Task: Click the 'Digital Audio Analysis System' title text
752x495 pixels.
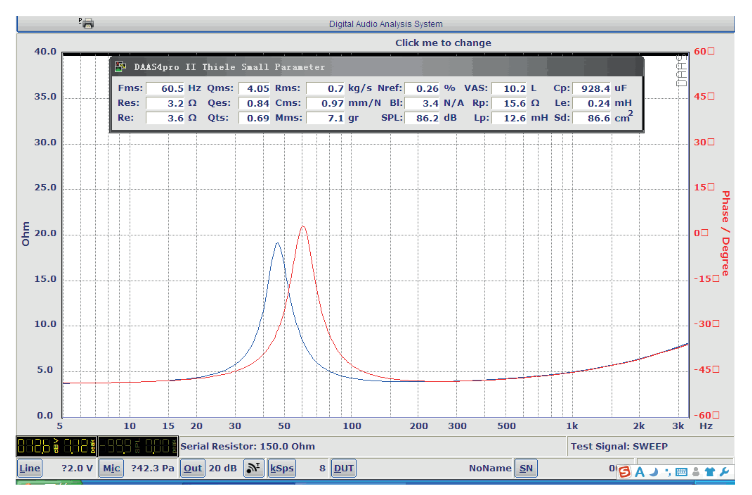Action: point(386,24)
